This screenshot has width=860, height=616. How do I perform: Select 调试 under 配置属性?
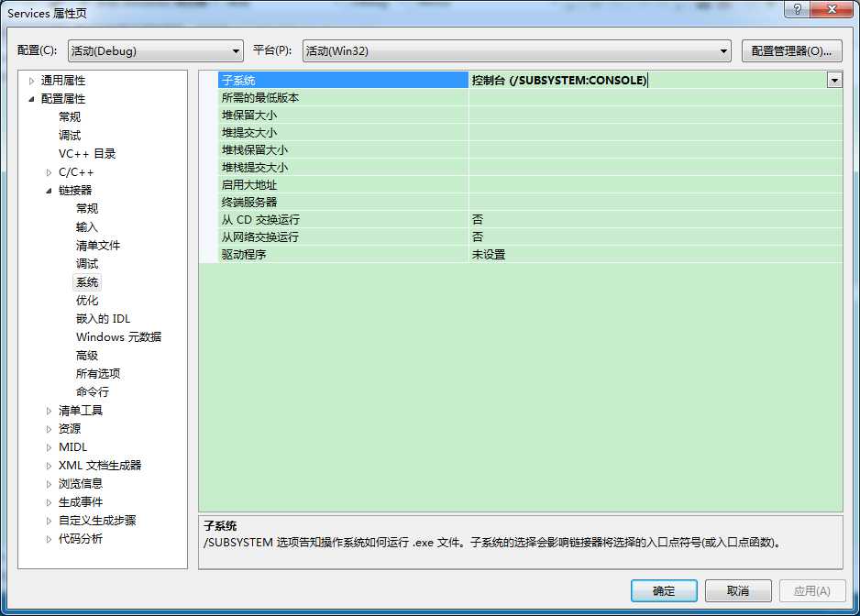coord(70,136)
